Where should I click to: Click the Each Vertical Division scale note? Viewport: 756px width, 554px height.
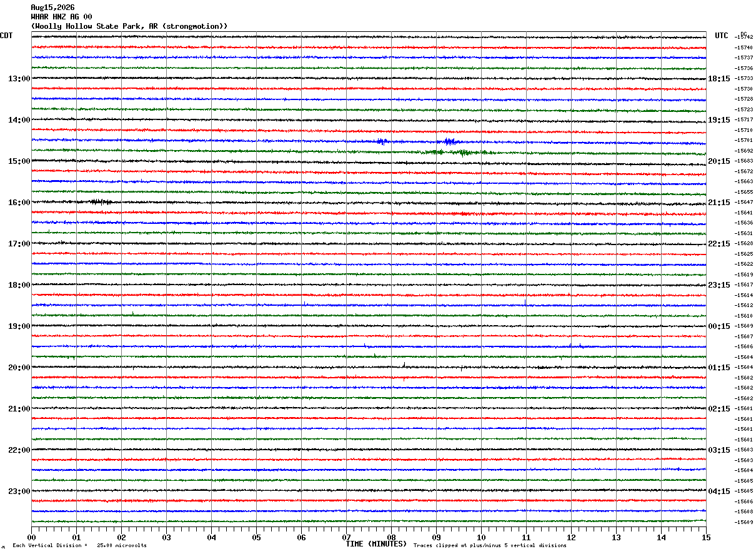pyautogui.click(x=79, y=546)
